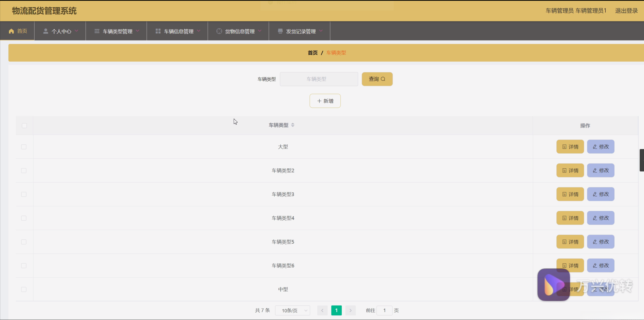
Task: Open the 货物信息管理 menu
Action: (x=240, y=31)
